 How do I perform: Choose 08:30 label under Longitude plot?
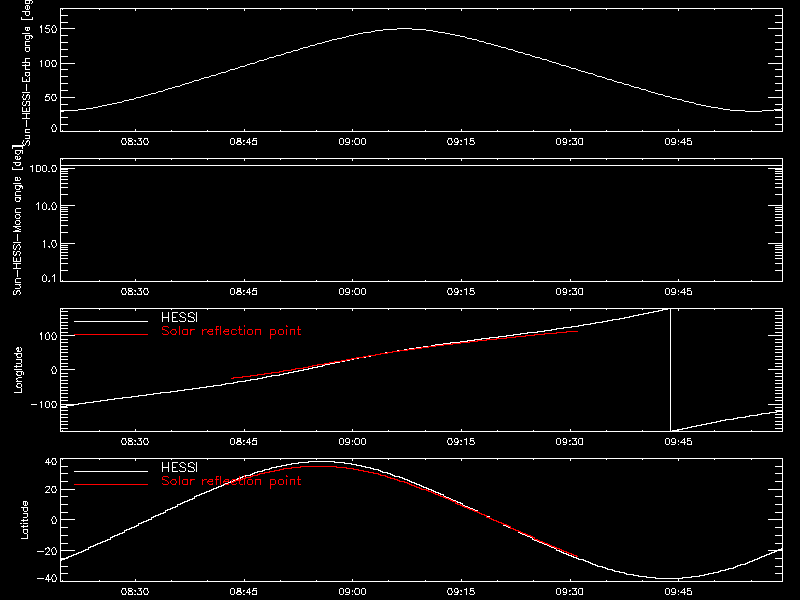(135, 442)
